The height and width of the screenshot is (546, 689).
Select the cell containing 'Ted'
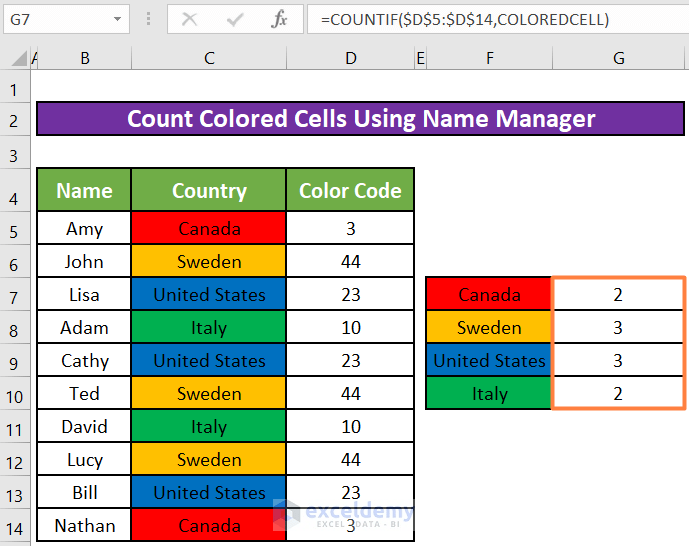[x=84, y=393]
